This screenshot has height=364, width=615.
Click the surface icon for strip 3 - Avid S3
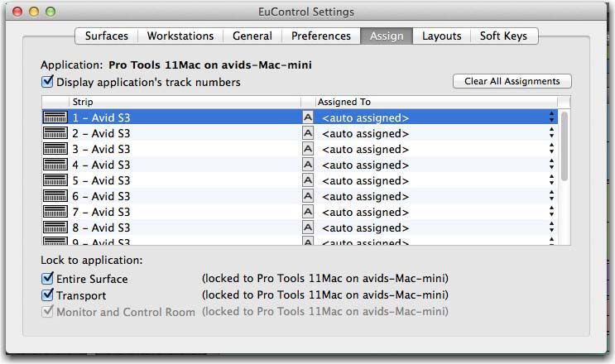[55, 149]
